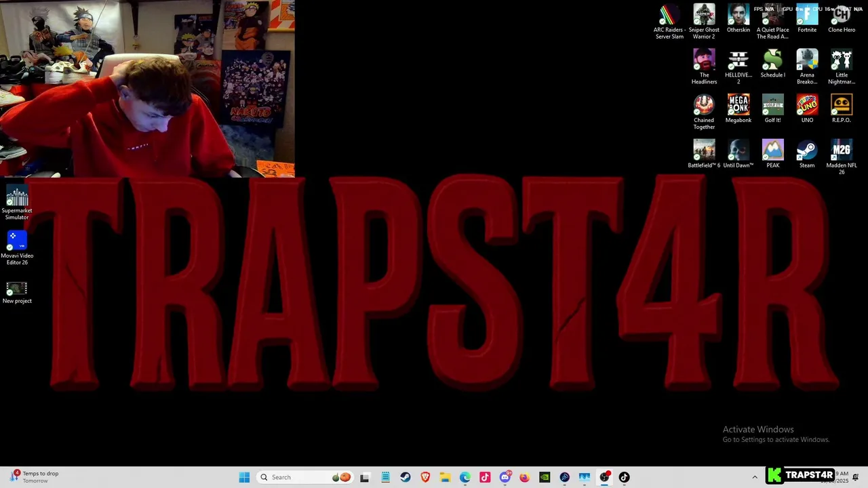This screenshot has width=868, height=488.
Task: Open Steam desktop shortcut
Action: [807, 154]
